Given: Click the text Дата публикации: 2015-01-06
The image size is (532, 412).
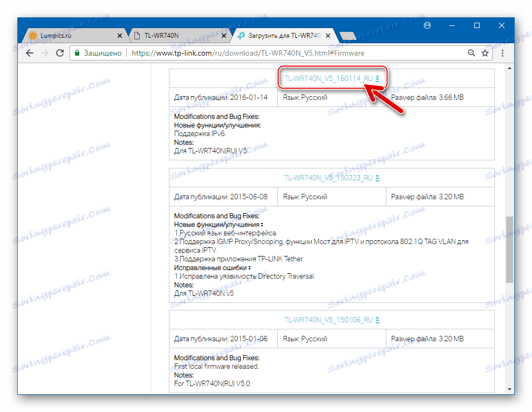Looking at the screenshot, I should click(x=221, y=339).
